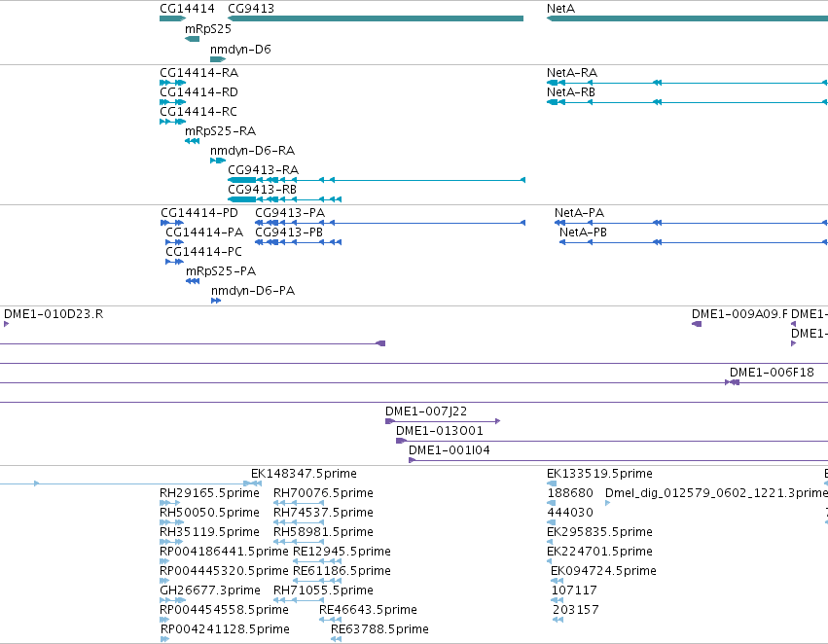Select the EK133519.5prime EST label
Screen dimensions: 828x644
[599, 474]
